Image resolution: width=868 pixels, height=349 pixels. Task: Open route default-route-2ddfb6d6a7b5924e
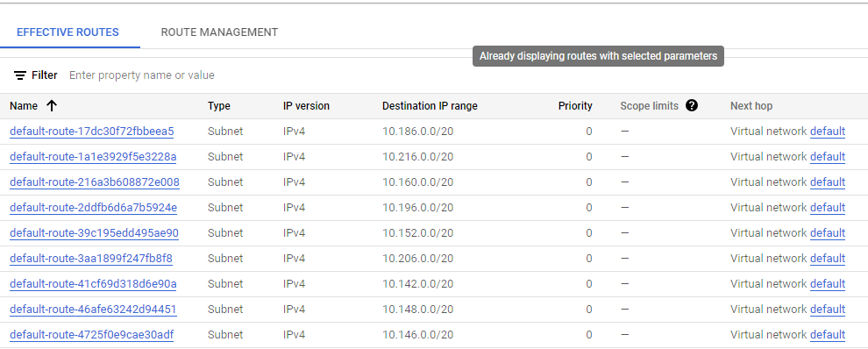coord(94,208)
